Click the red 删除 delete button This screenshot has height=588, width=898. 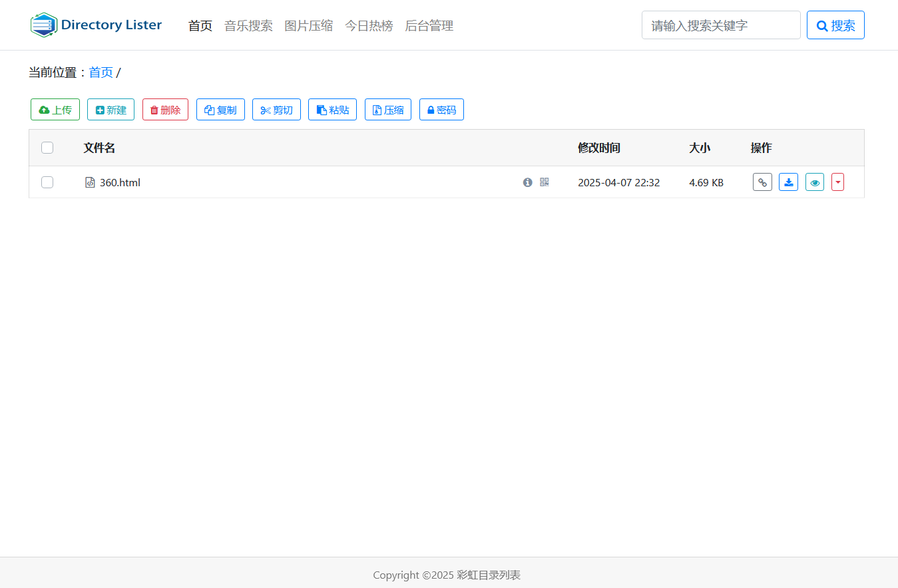[x=165, y=110]
